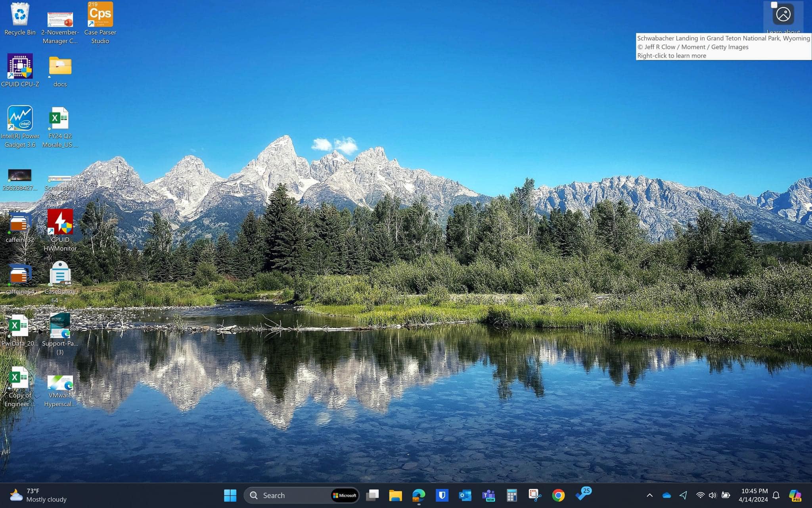Select the Intel(R) Power Gadget 3.6 shortcut
The height and width of the screenshot is (508, 812).
tap(20, 127)
